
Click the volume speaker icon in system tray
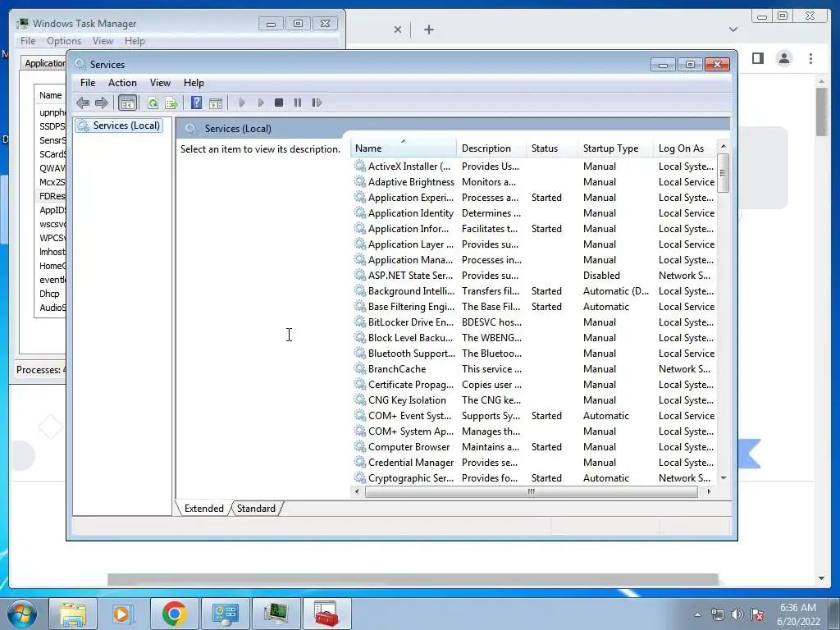737,614
